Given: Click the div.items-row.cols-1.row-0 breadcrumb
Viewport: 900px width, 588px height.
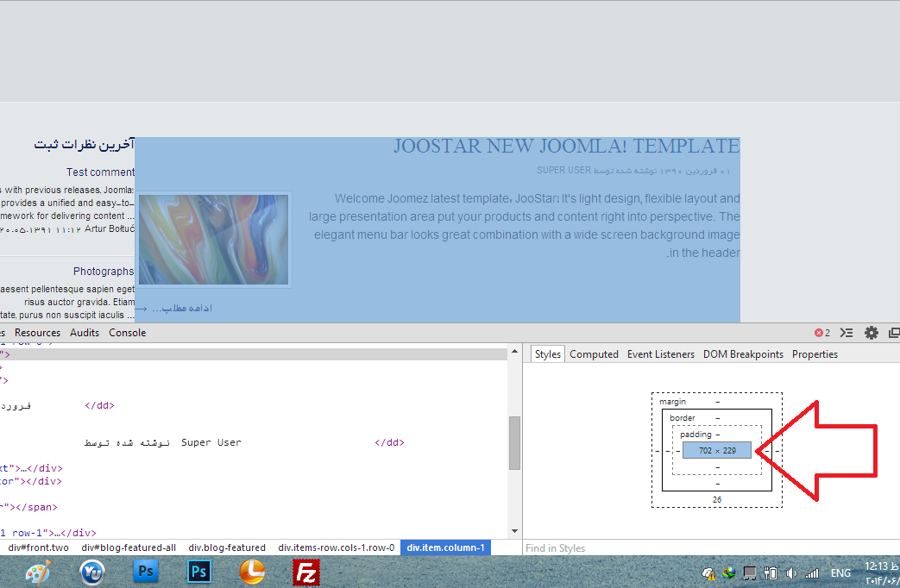Looking at the screenshot, I should coord(337,547).
